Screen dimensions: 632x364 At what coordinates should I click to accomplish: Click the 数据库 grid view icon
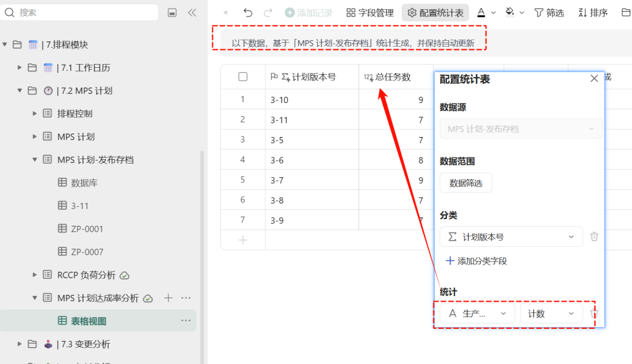coord(62,182)
